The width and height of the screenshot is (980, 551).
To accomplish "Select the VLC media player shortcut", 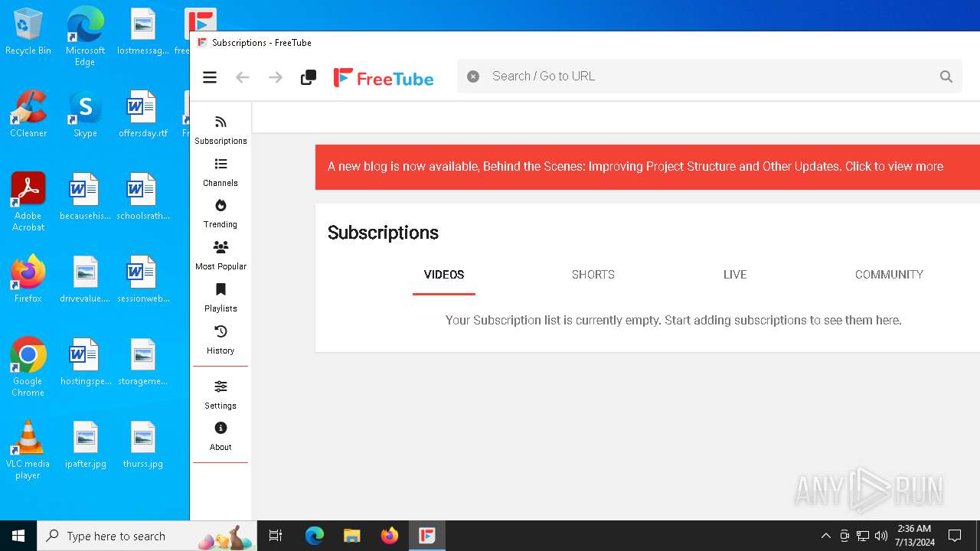I will (x=28, y=450).
